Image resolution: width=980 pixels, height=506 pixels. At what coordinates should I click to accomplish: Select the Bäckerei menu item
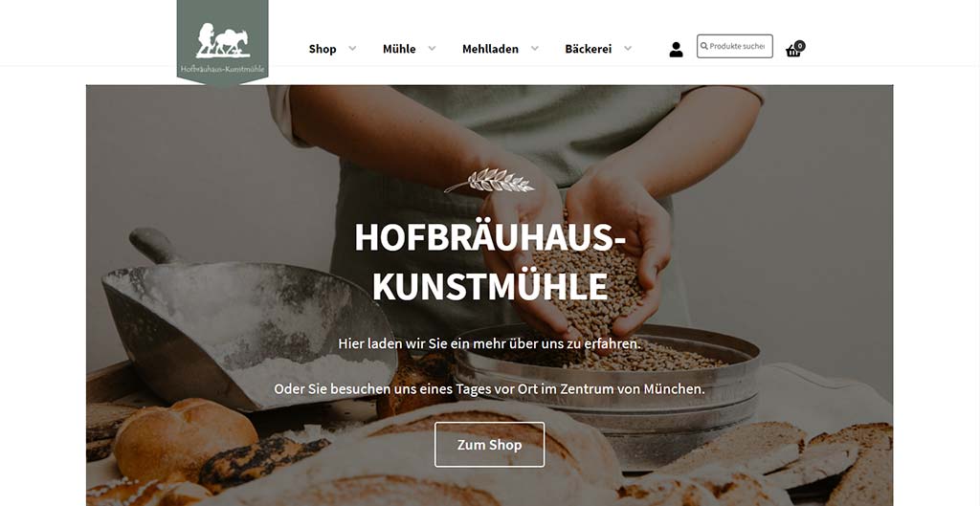coord(589,49)
